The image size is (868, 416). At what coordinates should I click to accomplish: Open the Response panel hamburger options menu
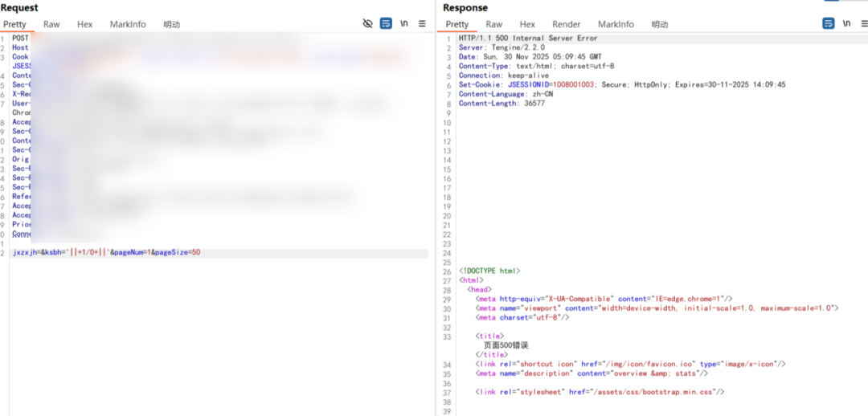pyautogui.click(x=864, y=24)
